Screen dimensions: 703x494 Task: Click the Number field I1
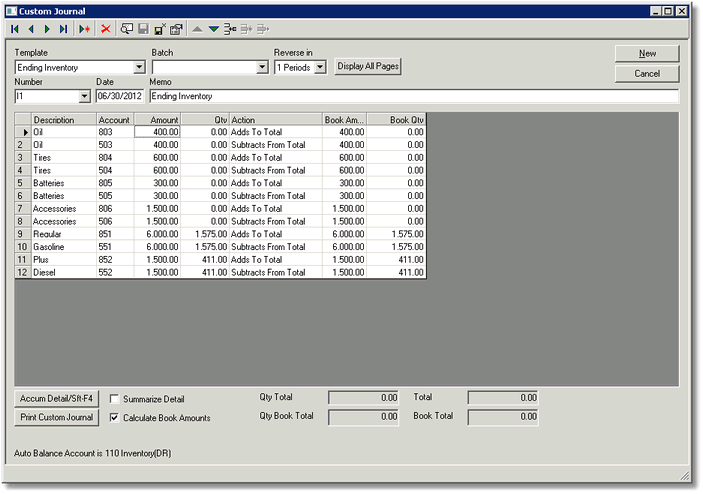[47, 96]
